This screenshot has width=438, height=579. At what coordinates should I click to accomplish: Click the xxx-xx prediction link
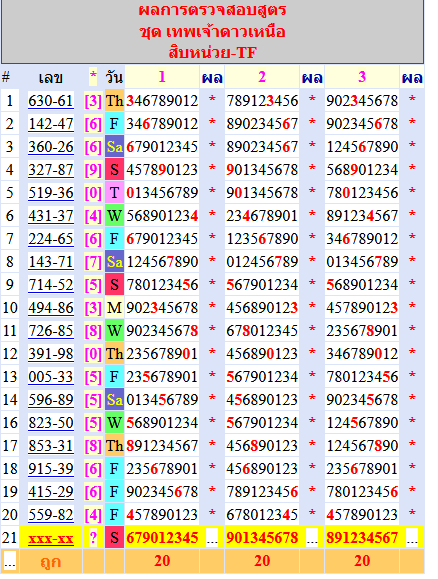pos(51,538)
